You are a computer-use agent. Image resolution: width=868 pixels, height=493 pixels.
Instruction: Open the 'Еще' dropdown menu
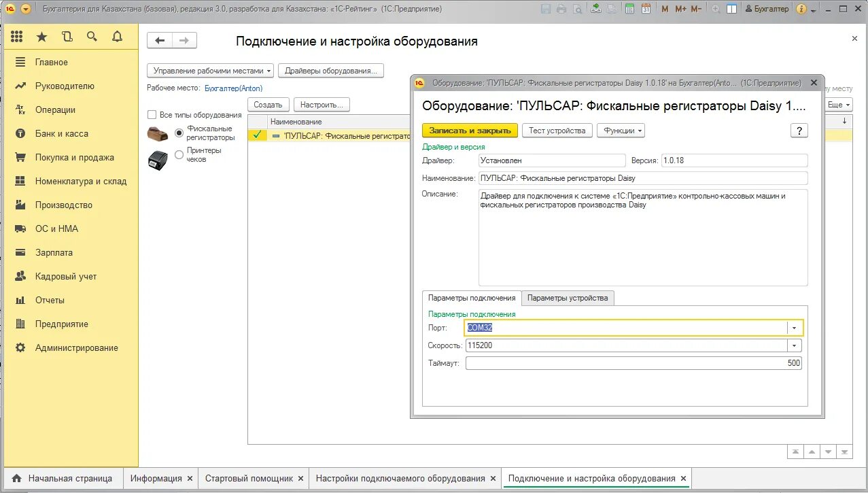point(838,105)
